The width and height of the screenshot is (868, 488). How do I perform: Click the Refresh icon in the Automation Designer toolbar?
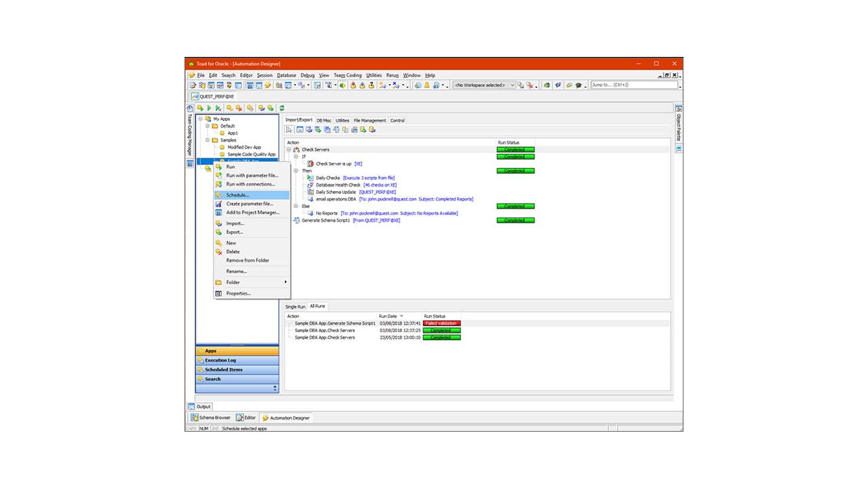tap(281, 108)
